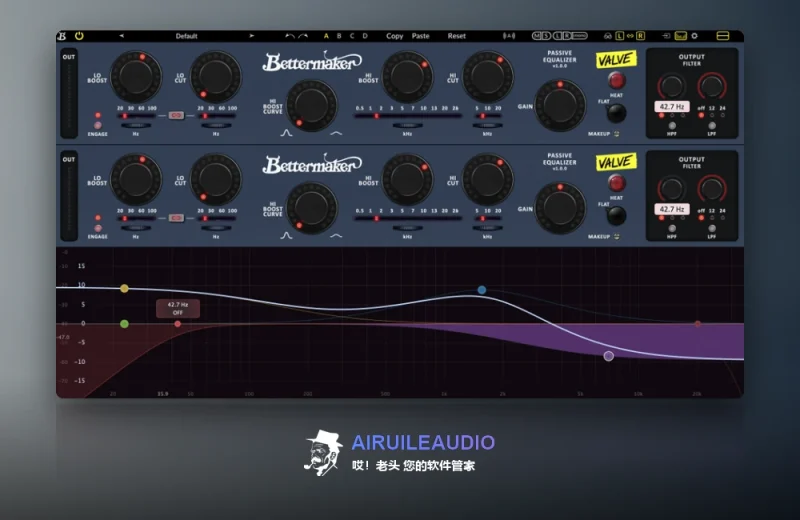Select the yellow R channel button
Image resolution: width=800 pixels, height=520 pixels.
(640, 36)
